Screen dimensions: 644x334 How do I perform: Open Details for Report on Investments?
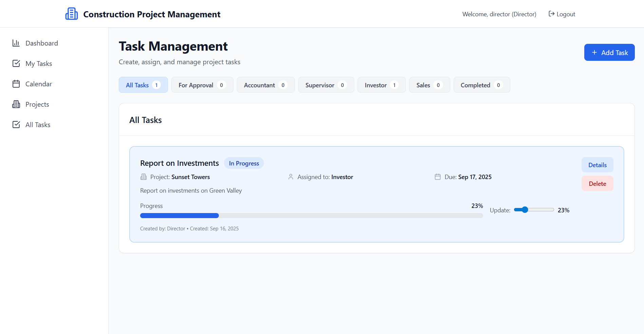[597, 165]
